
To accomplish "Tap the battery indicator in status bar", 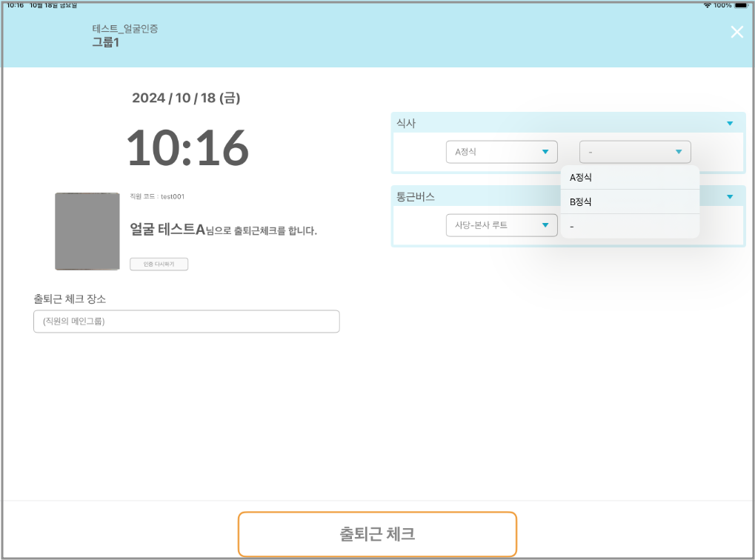I will point(732,4).
